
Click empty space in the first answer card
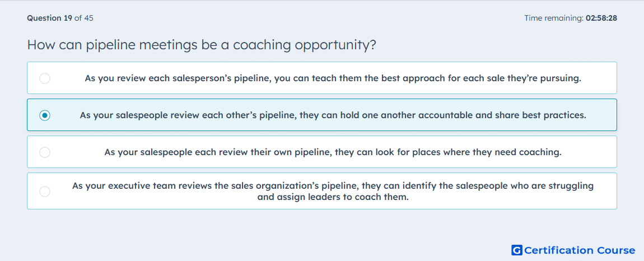click(599, 78)
